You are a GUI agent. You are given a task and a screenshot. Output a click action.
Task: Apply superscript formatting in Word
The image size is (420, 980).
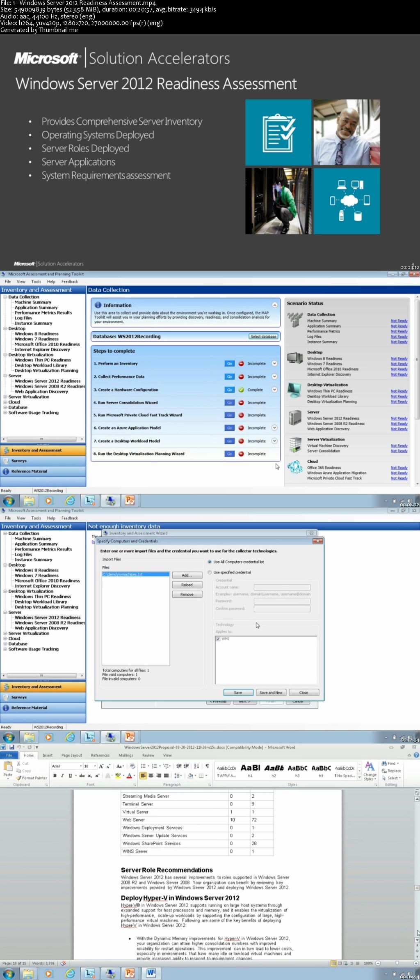[x=97, y=776]
